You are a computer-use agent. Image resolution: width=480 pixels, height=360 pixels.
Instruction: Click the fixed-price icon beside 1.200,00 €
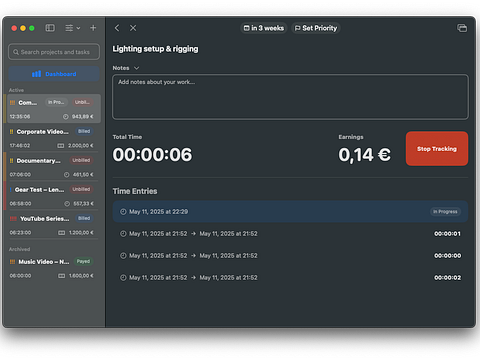62,233
